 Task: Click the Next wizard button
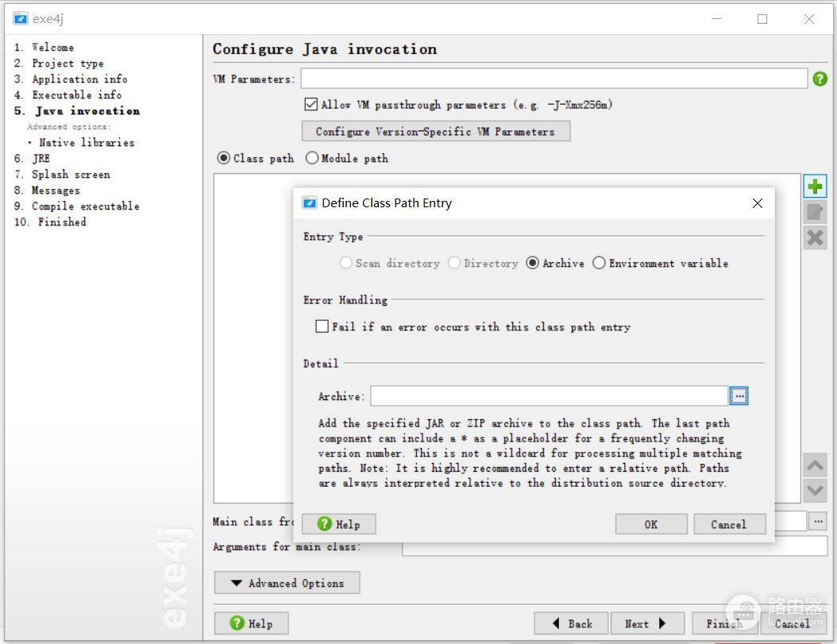[x=647, y=623]
